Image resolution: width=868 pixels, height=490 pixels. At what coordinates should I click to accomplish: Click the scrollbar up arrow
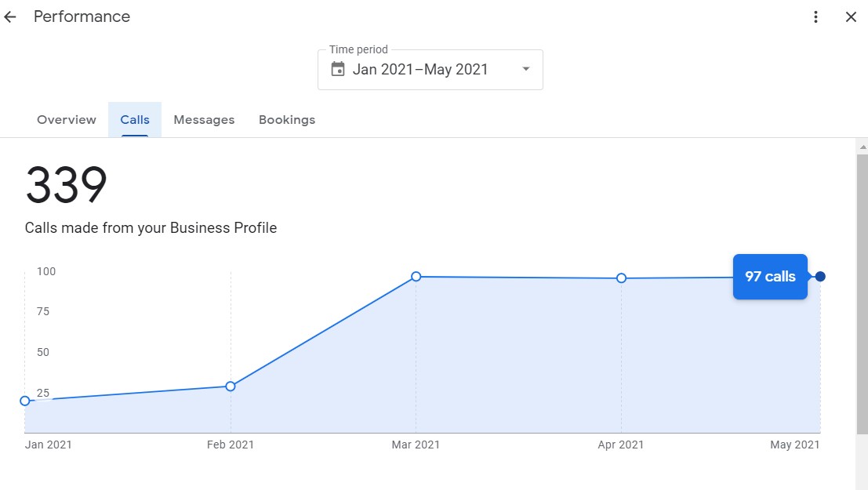(862, 147)
